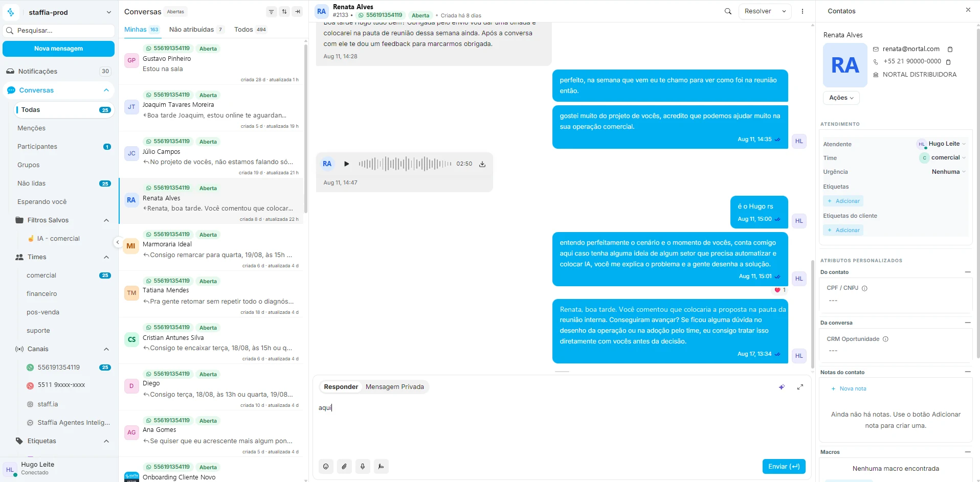The height and width of the screenshot is (482, 980).
Task: Expand the reply editor
Action: coord(800,387)
